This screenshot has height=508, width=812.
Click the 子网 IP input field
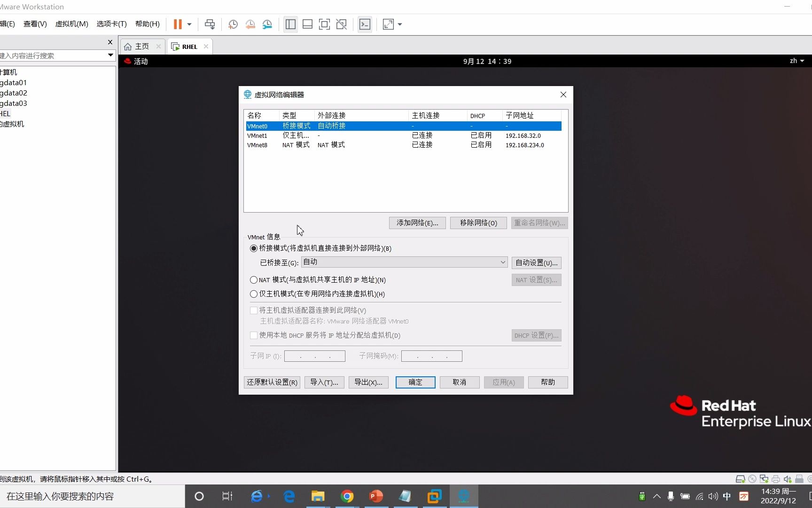click(315, 356)
